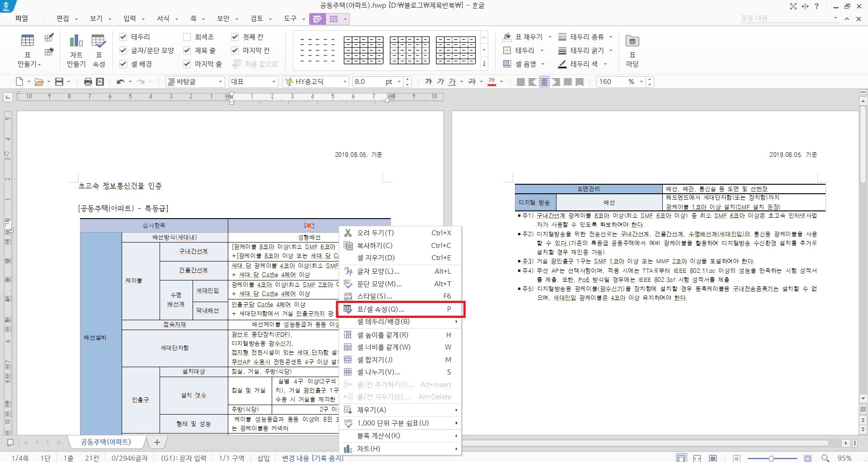Click 글자 모양(L) context menu item
This screenshot has width=868, height=462.
click(x=400, y=271)
